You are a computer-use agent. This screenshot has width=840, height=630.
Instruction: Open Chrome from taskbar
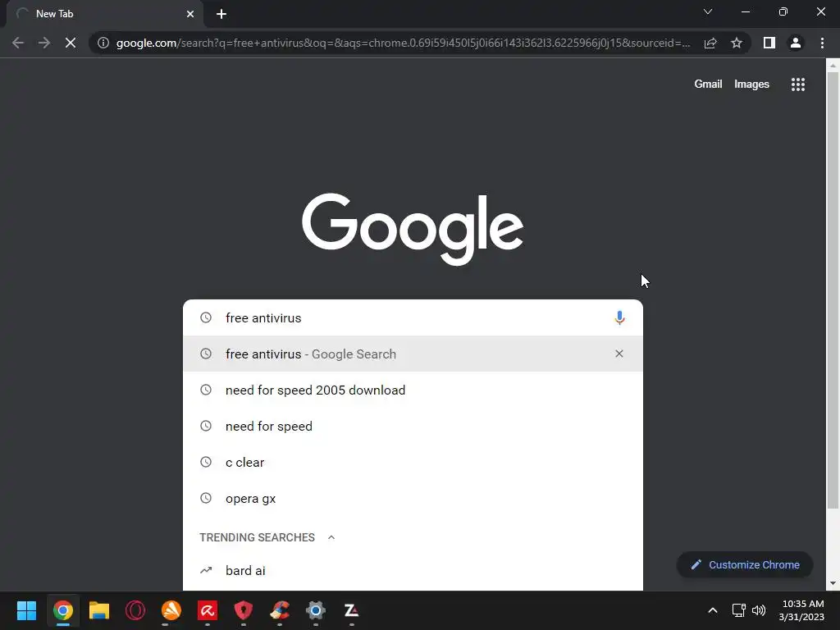tap(62, 610)
